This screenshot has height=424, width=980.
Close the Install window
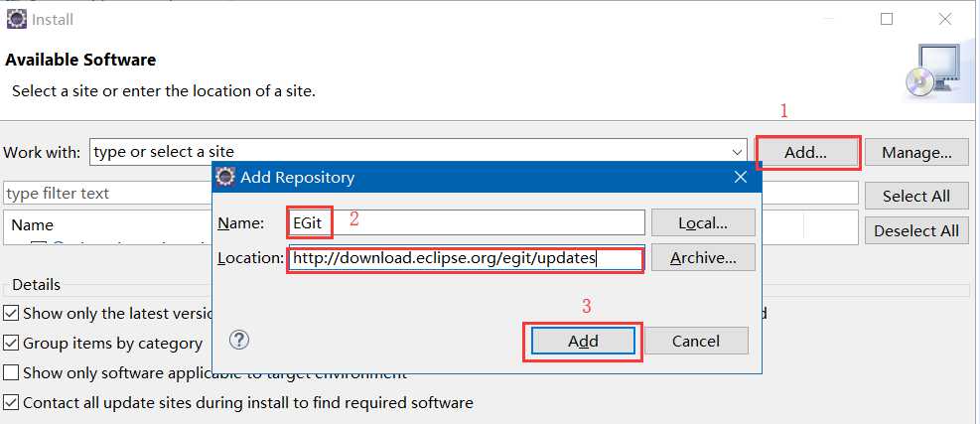945,20
